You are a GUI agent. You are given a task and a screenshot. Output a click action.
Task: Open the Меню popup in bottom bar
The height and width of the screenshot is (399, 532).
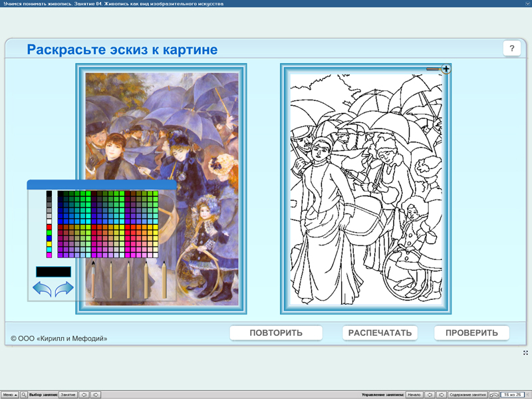10,394
